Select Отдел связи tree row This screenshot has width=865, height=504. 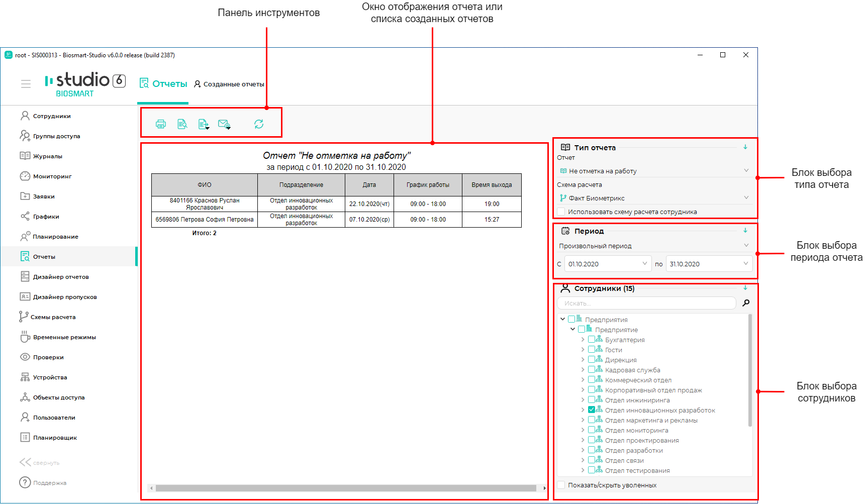click(x=624, y=460)
